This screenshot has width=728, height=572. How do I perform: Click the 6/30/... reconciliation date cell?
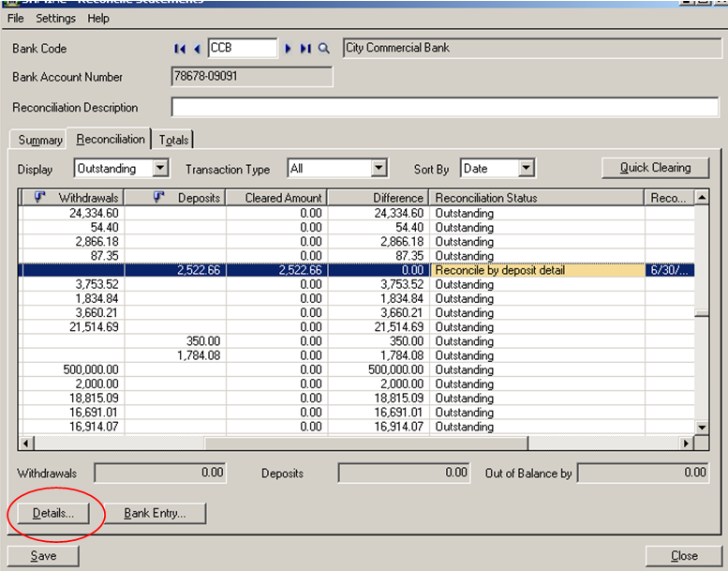(x=670, y=270)
